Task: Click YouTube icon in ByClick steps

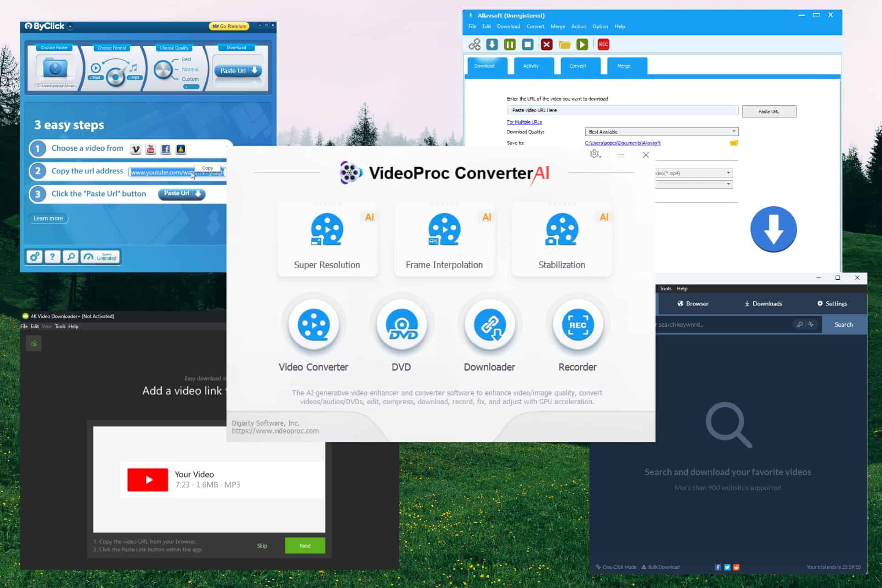Action: (151, 149)
